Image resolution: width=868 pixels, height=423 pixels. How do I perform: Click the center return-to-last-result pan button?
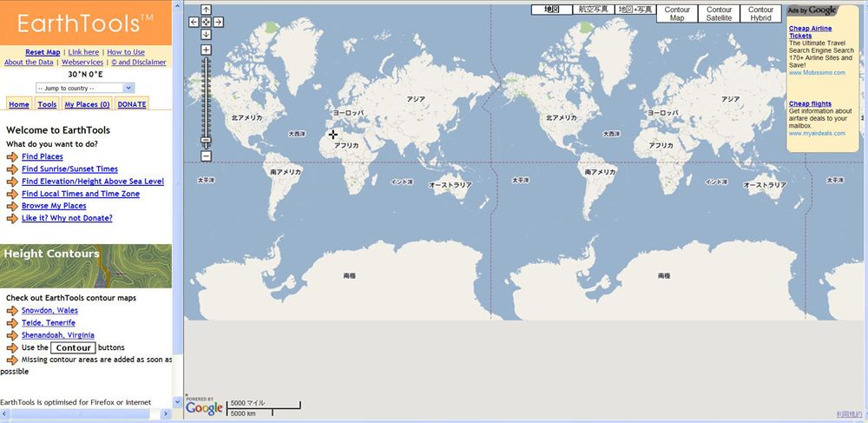click(x=206, y=22)
